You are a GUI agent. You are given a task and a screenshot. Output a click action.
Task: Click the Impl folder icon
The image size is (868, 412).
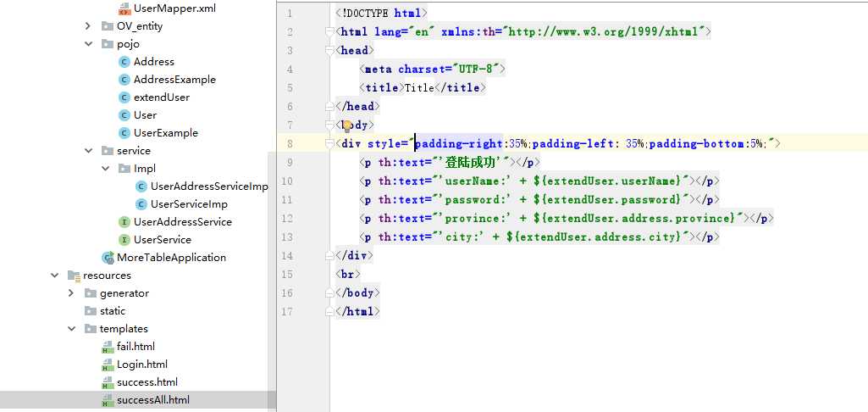click(124, 168)
